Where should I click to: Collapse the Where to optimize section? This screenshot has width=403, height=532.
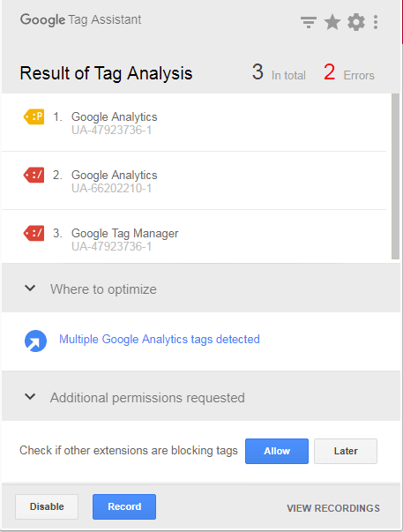pos(30,288)
